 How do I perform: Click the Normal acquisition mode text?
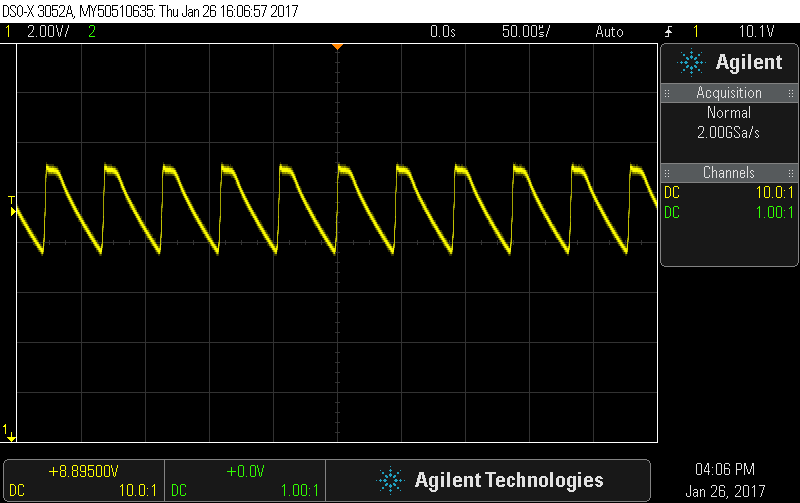729,113
